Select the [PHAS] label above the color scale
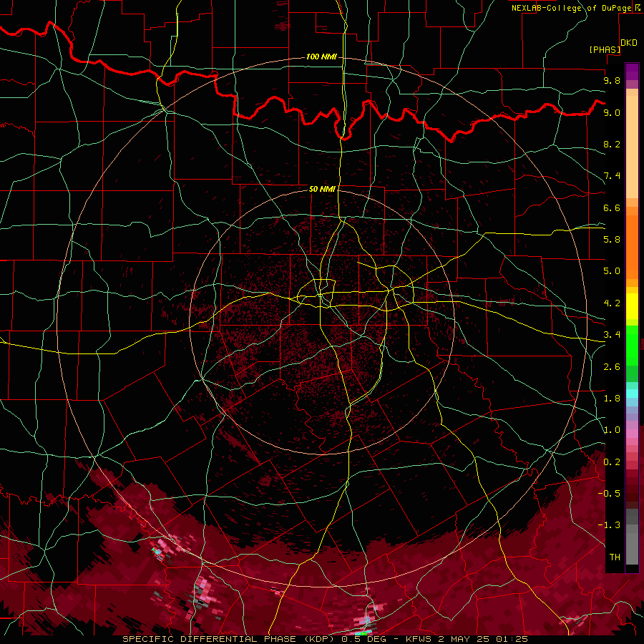The image size is (644, 644). [605, 49]
